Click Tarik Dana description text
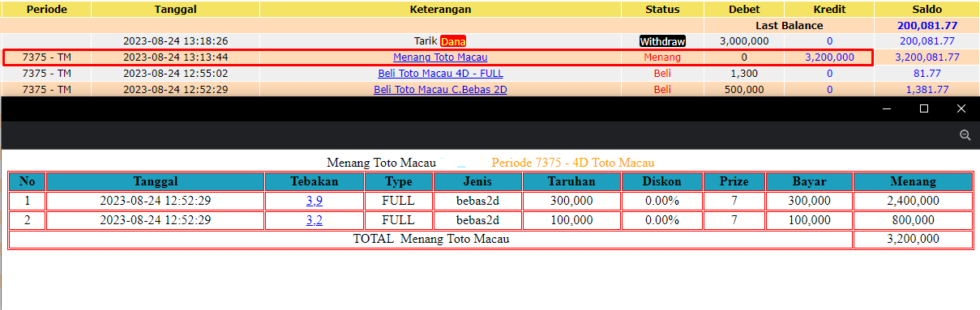The height and width of the screenshot is (310, 980). tap(440, 41)
